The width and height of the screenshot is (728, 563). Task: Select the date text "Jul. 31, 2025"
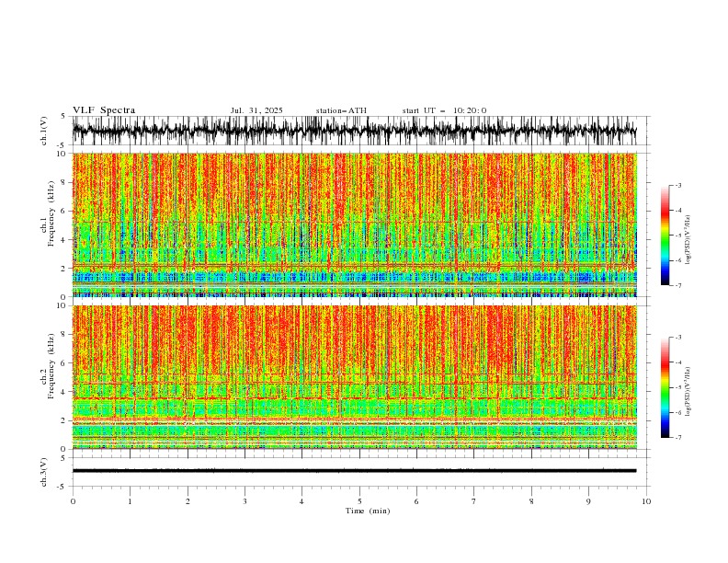[256, 110]
